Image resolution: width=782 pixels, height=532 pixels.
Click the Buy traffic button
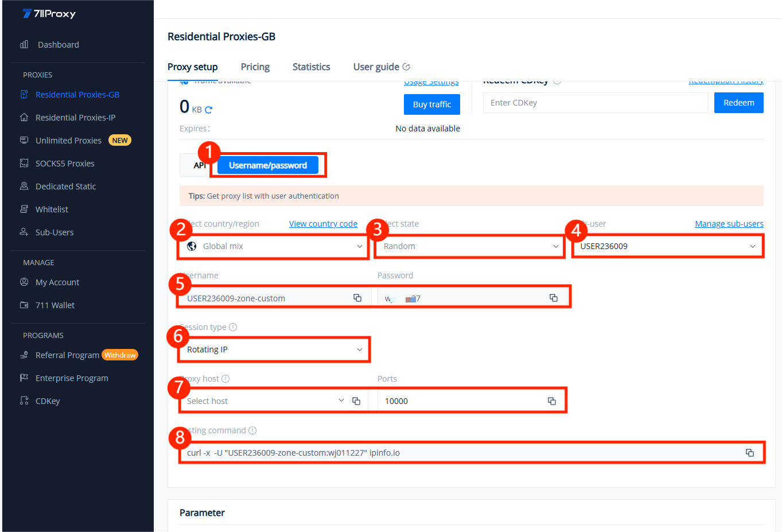pyautogui.click(x=432, y=104)
